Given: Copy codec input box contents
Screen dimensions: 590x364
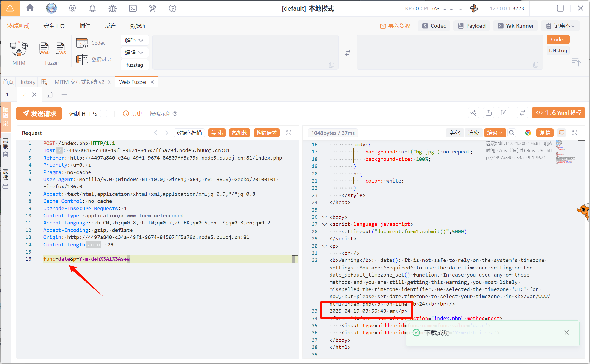Looking at the screenshot, I should (331, 65).
